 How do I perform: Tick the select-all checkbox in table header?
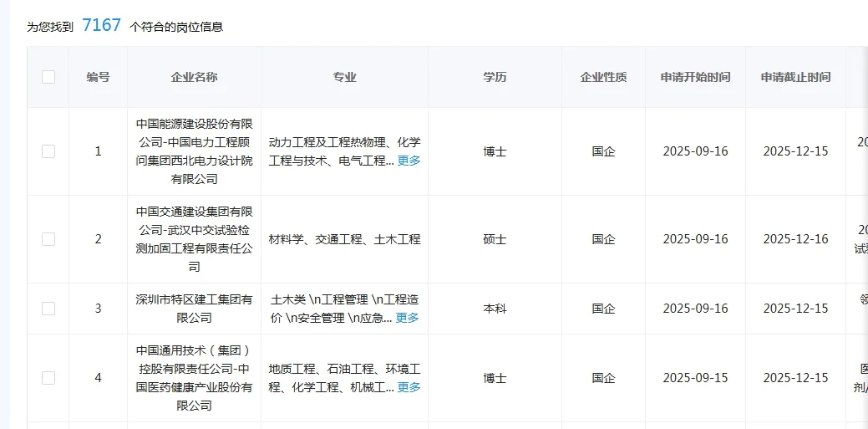(x=48, y=77)
